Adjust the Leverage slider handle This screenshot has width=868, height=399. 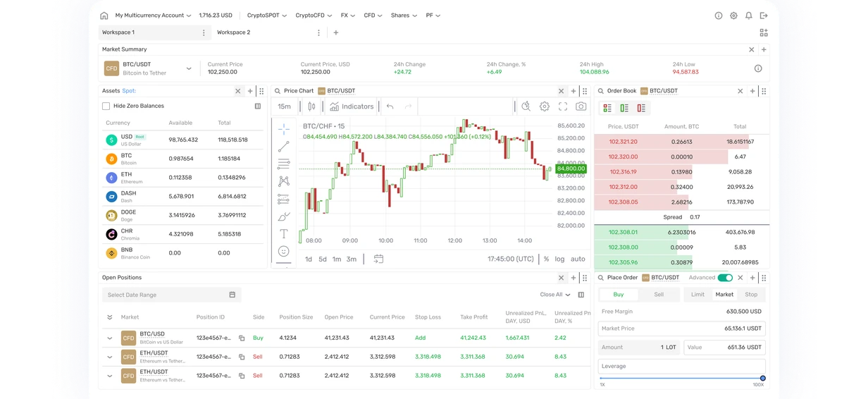click(762, 379)
